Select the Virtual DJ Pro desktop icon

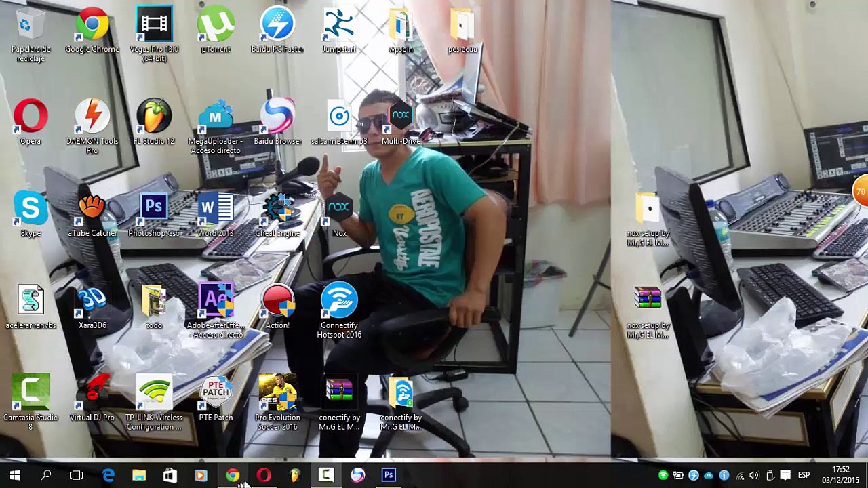(x=92, y=394)
